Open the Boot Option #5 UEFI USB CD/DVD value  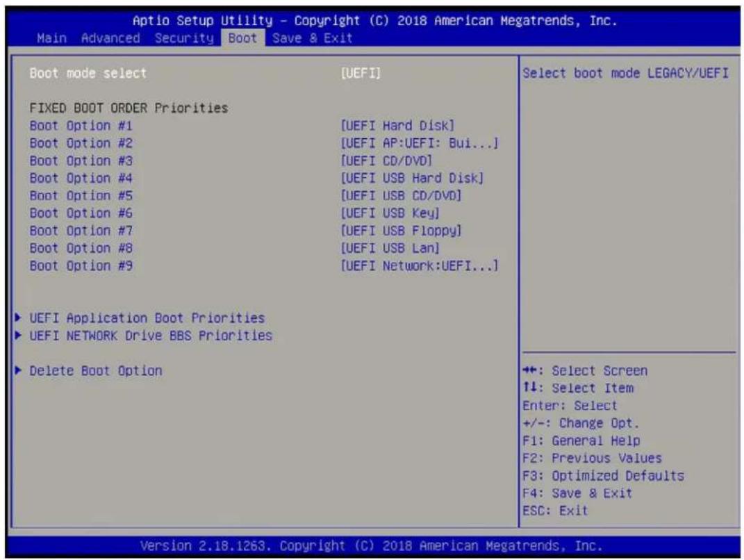(x=401, y=195)
